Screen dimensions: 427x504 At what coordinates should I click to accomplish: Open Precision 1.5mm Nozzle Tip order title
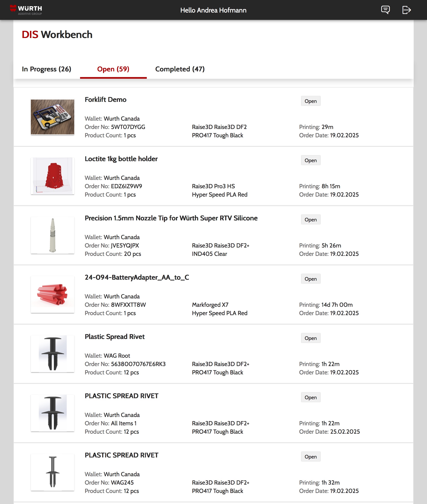coord(171,218)
